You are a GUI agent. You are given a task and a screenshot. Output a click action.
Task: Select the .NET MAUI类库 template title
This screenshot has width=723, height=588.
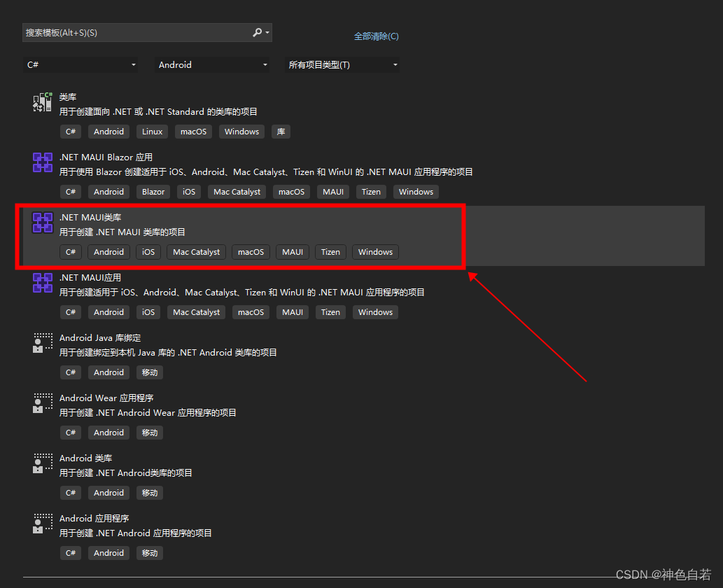[x=90, y=217]
